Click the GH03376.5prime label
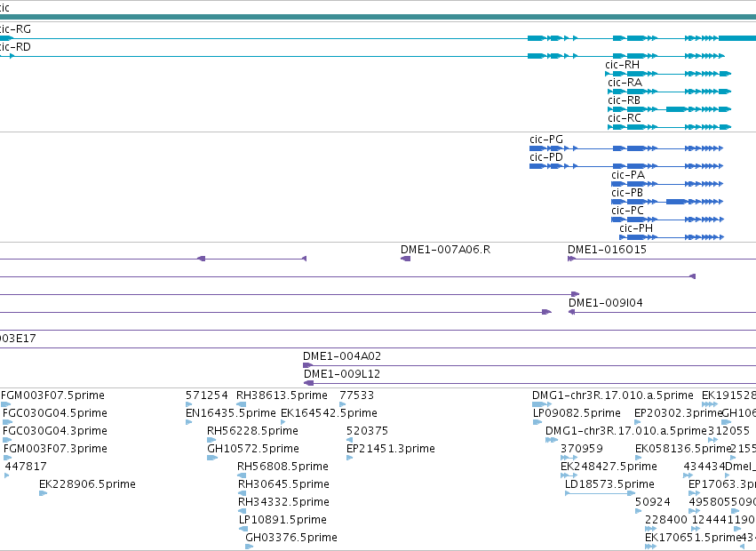Screen dimensions: 756x551 point(291,538)
